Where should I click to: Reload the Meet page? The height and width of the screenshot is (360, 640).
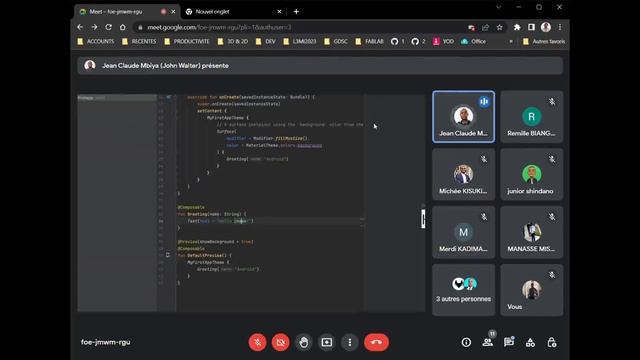(109, 27)
